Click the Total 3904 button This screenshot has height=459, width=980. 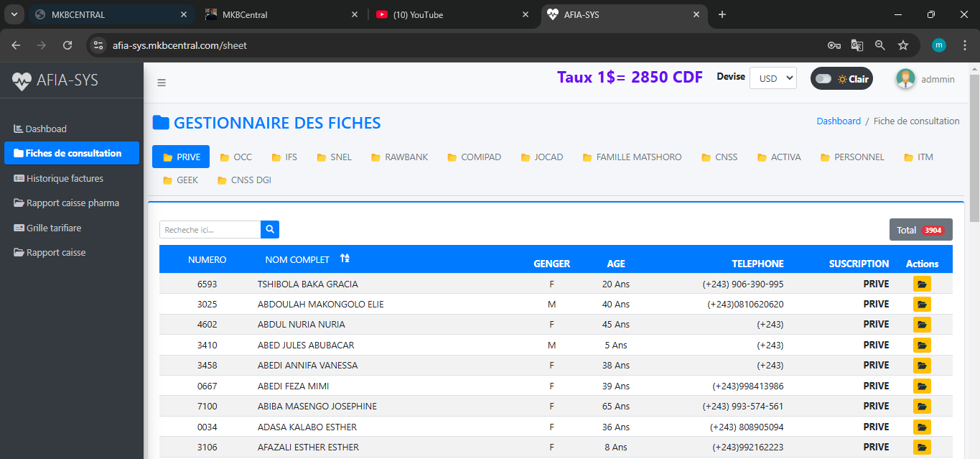[x=920, y=230]
